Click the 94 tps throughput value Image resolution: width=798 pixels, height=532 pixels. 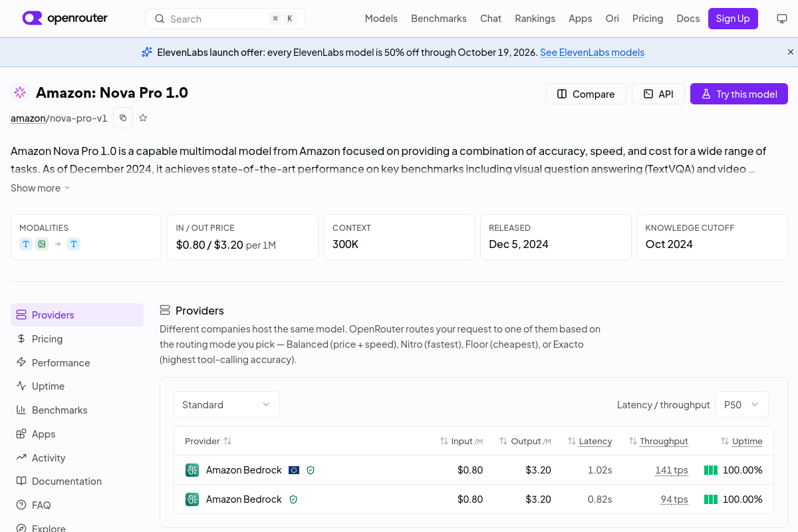[674, 499]
